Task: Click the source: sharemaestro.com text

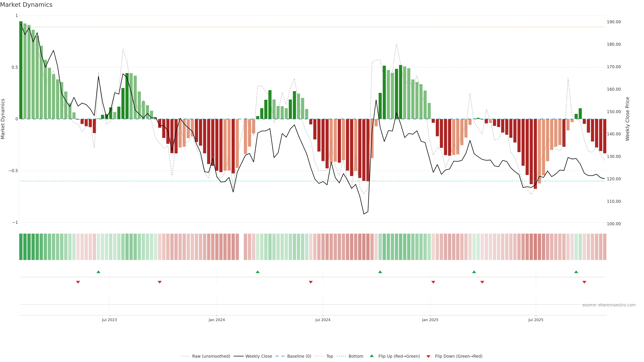Action: (x=609, y=305)
